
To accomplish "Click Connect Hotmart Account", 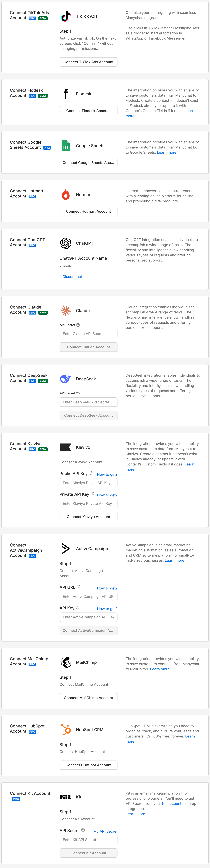I will point(88,211).
